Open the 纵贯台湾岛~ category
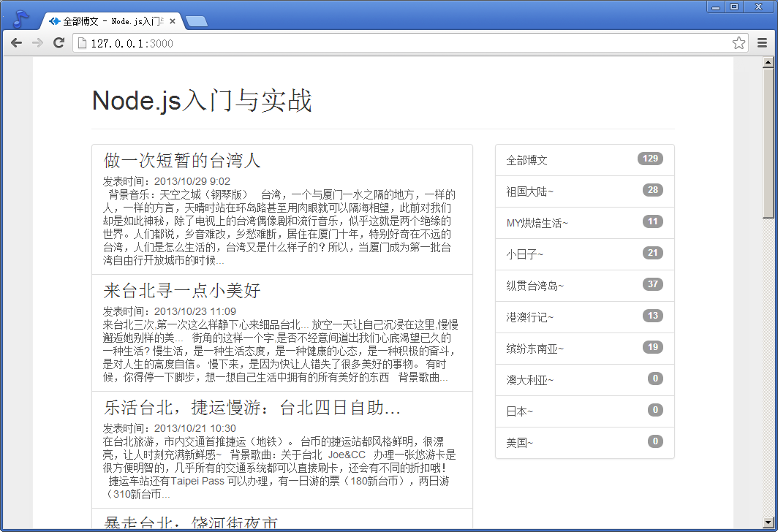 point(584,286)
